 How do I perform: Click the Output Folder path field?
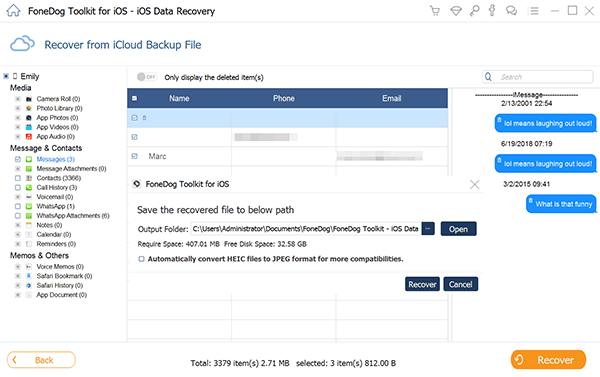pos(306,229)
